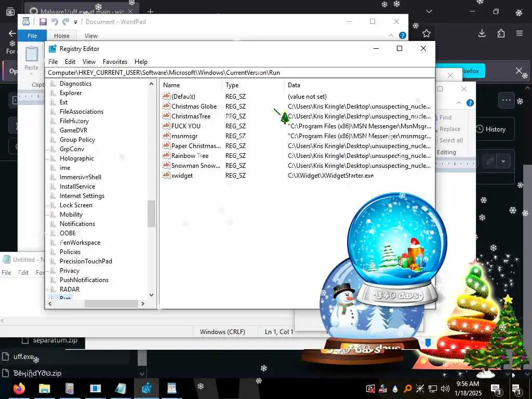This screenshot has width=532, height=399.
Task: Click the WordPad Undo icon
Action: 54,22
